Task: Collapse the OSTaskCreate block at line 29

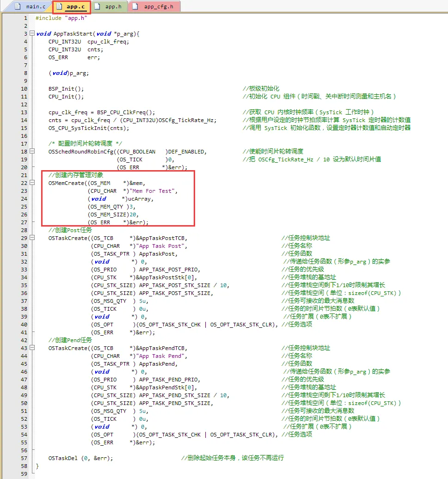Action: pyautogui.click(x=31, y=238)
